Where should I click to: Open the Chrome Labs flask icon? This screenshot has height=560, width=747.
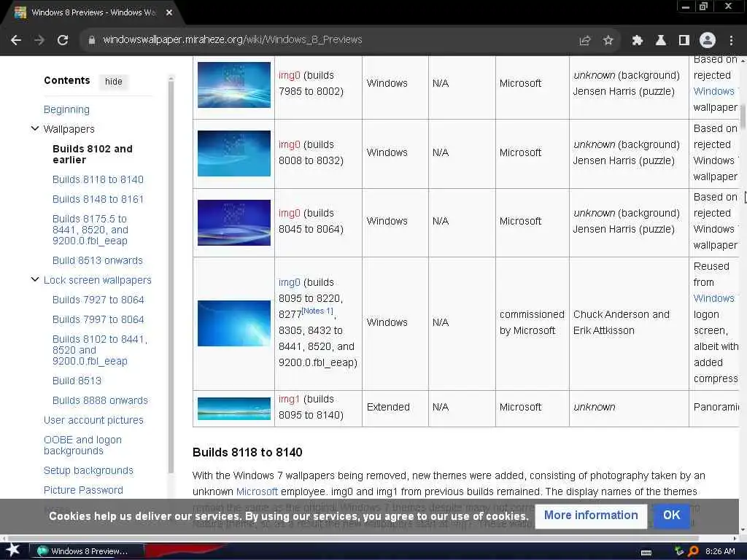click(x=661, y=41)
